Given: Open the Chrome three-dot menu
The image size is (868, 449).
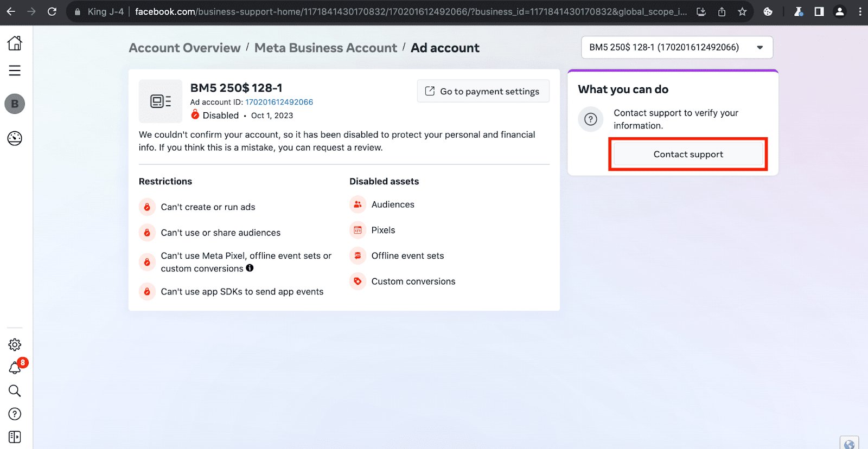Looking at the screenshot, I should pyautogui.click(x=860, y=11).
